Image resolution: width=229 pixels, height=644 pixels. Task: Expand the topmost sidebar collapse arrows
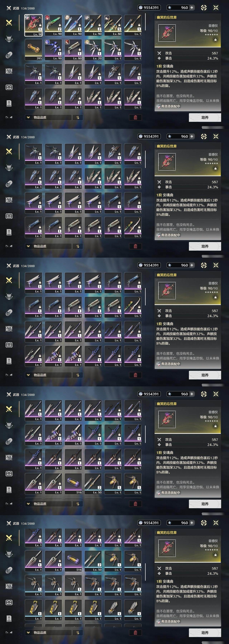click(9, 117)
